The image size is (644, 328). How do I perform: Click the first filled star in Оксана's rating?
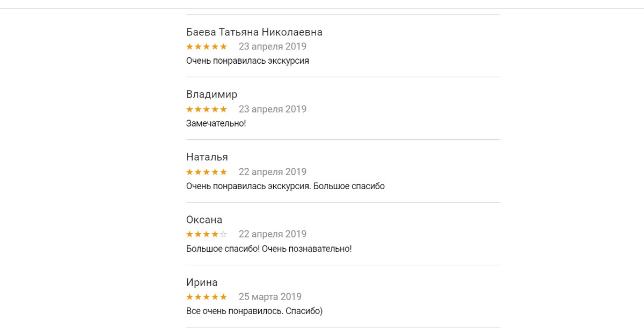pyautogui.click(x=189, y=234)
